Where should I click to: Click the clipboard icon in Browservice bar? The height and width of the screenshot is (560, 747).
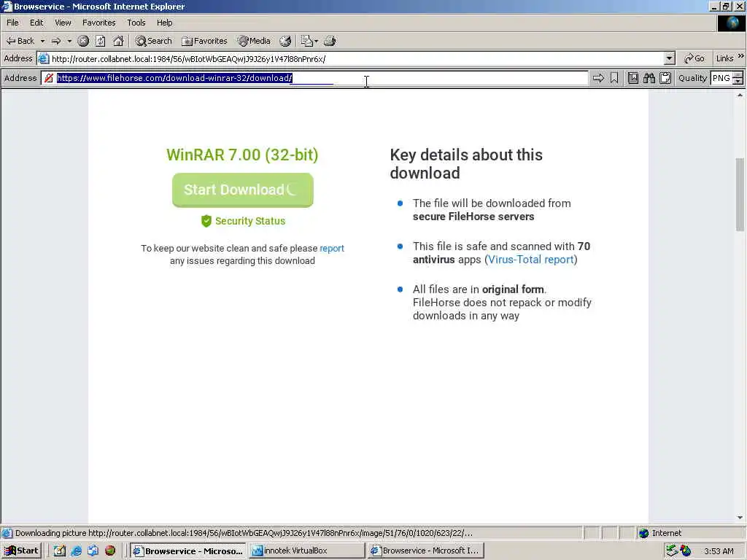665,78
